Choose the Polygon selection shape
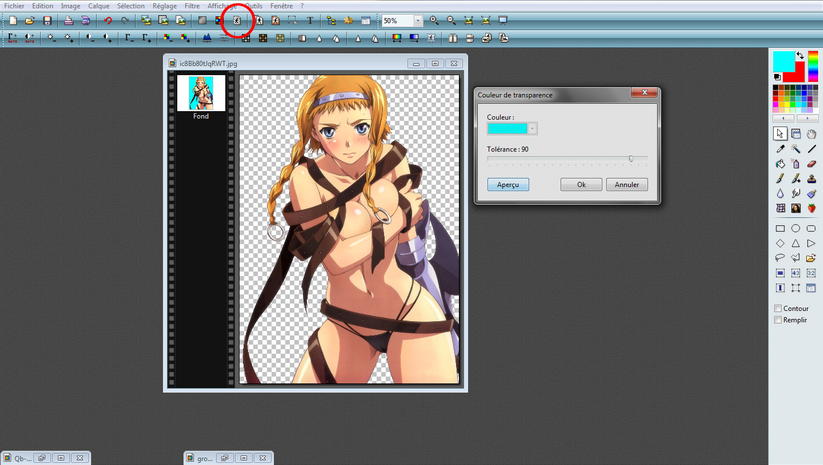 click(796, 258)
